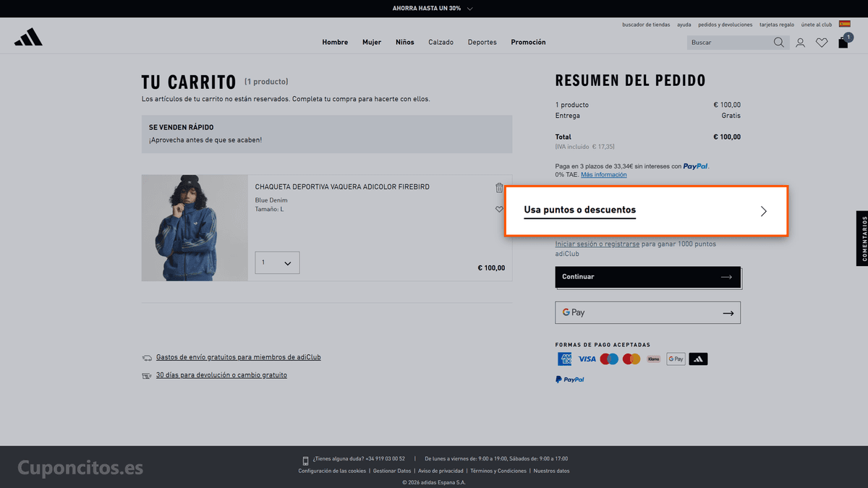Click the Klarna payment icon
This screenshot has width=868, height=488.
654,359
